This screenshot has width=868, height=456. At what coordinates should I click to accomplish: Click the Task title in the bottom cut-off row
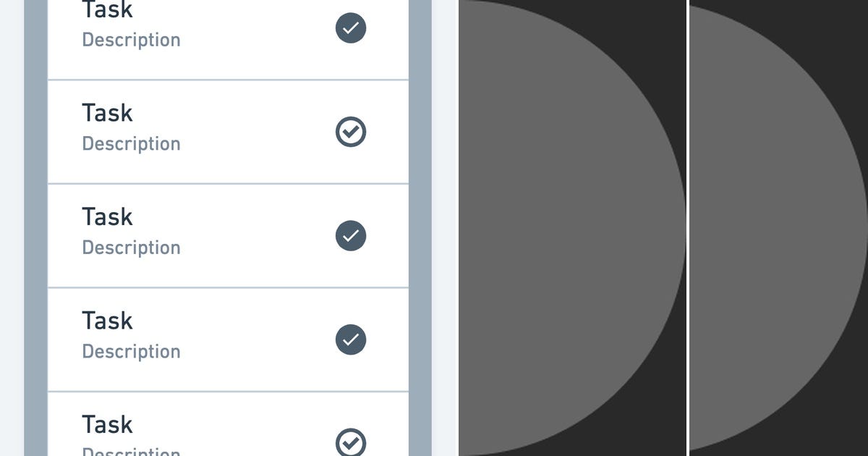(x=107, y=424)
